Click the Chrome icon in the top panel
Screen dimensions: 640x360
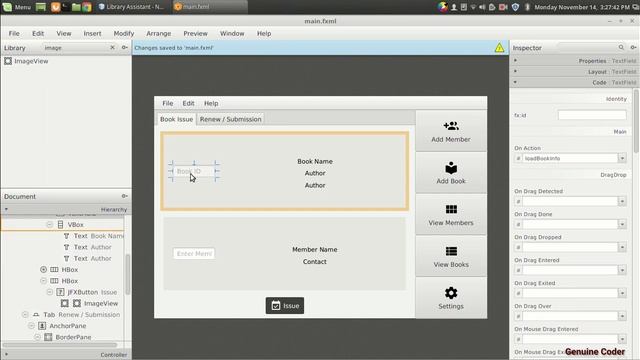[87, 7]
